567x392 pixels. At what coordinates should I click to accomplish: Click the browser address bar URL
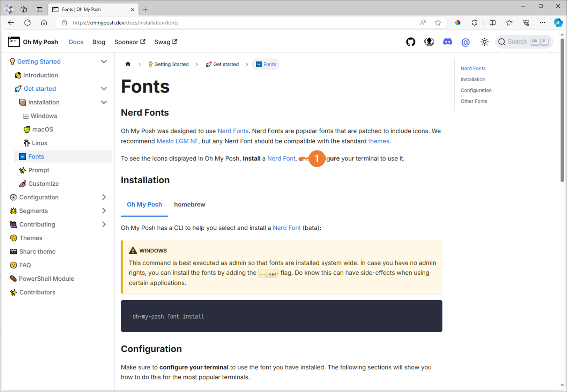point(126,23)
